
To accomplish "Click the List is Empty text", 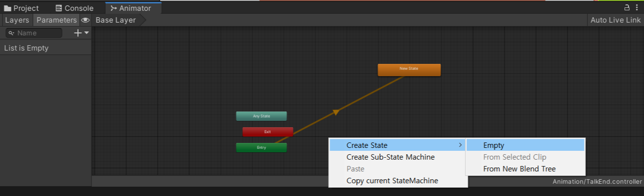I will [x=26, y=48].
